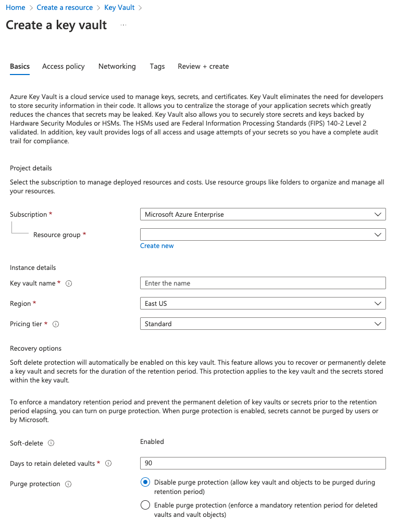Screen dimensions: 411x532
Task: Click info icon beside Days to retain deleted vaults
Action: tap(108, 463)
